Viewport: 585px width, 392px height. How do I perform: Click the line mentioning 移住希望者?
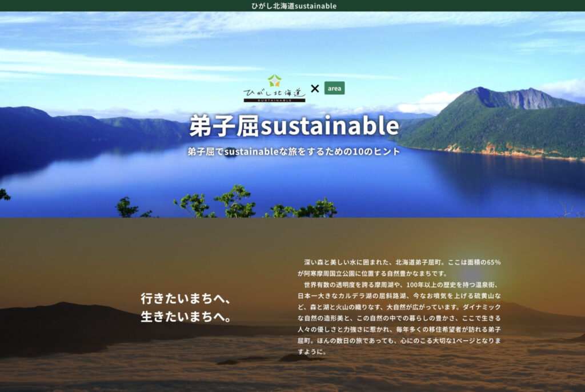point(399,330)
